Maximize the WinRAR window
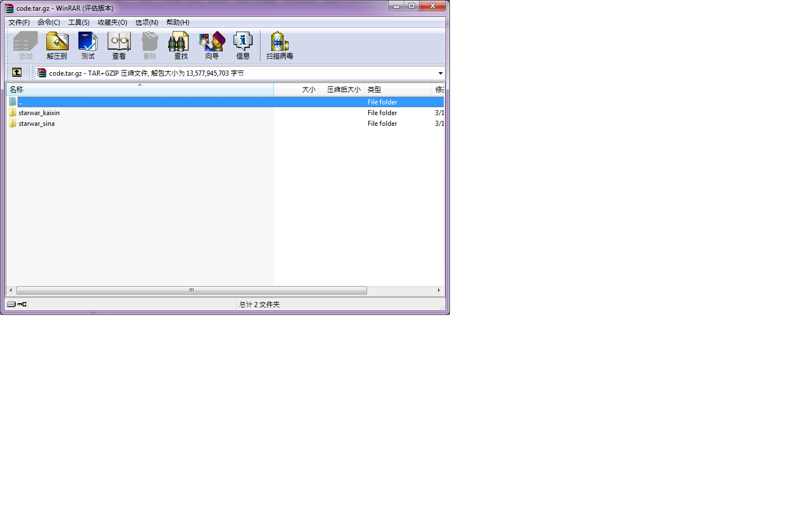 pos(412,6)
